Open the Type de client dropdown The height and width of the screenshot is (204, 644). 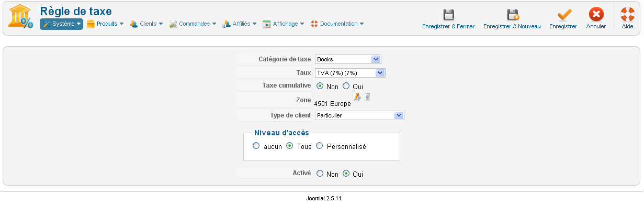click(359, 115)
